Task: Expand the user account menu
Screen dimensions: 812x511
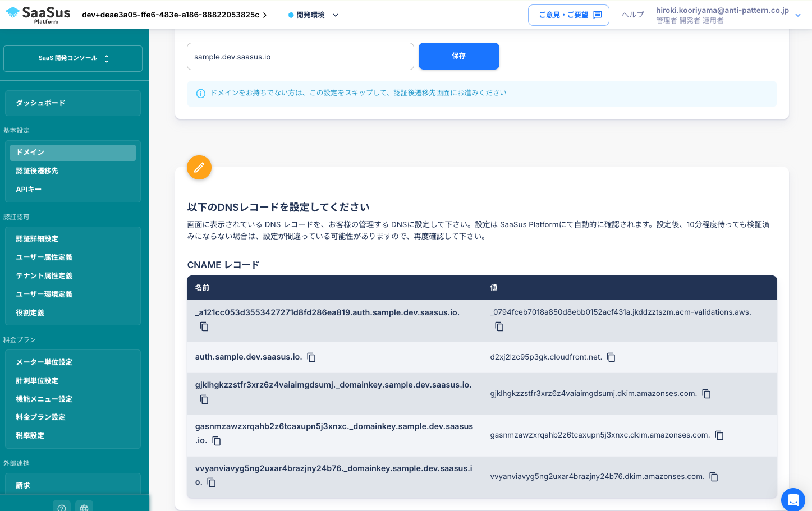Action: [797, 15]
